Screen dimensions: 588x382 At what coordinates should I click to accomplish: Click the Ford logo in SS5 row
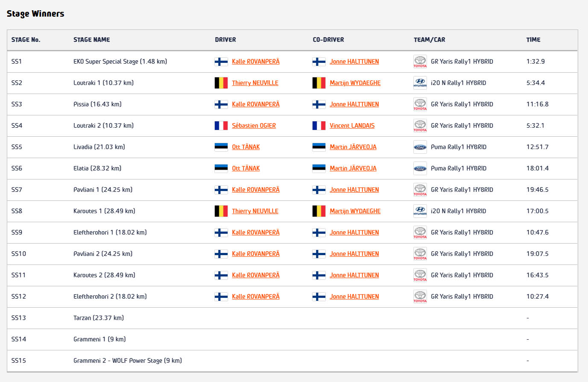click(420, 147)
